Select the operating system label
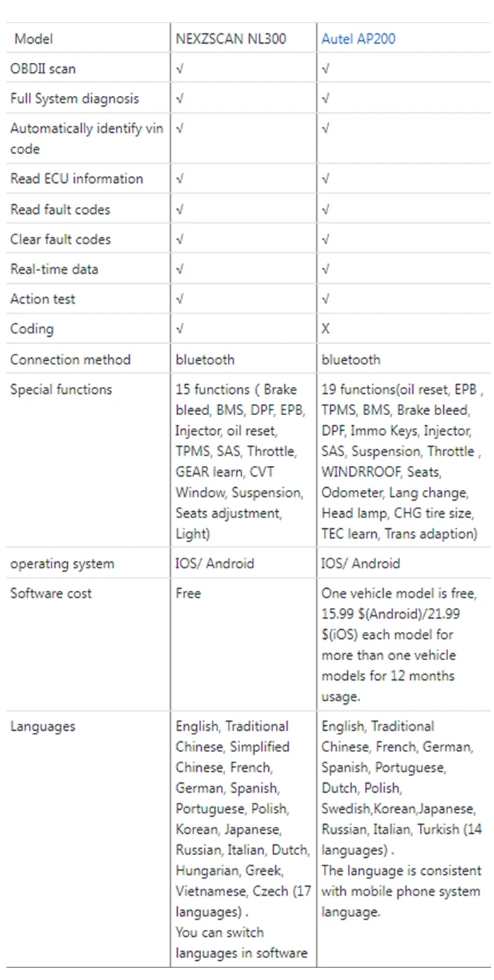494x980 pixels. click(x=62, y=563)
